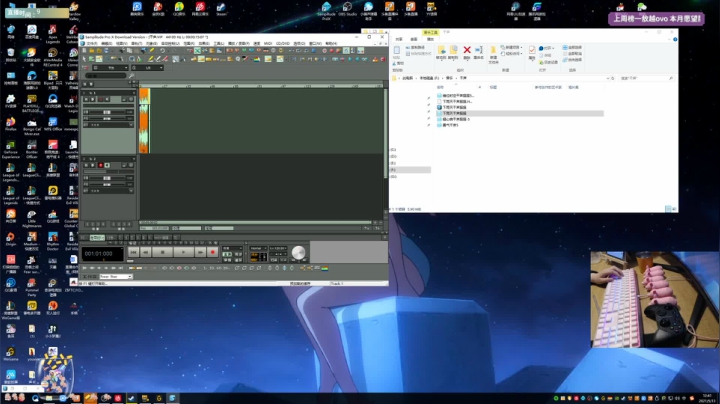Click the round master volume knob in transport
Viewport: 720px width, 404px height.
(298, 252)
